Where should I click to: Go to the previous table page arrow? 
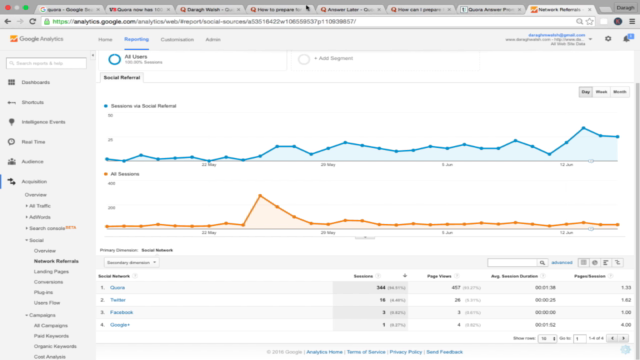point(612,338)
